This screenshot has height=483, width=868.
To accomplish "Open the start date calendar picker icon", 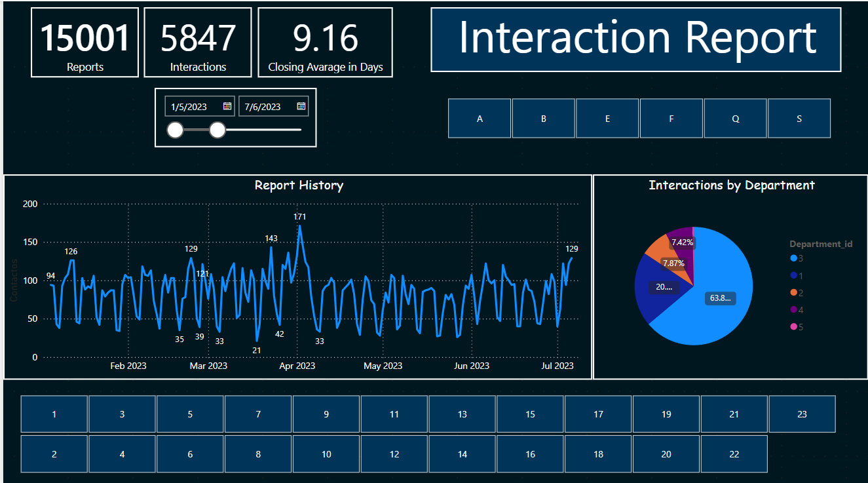I will click(227, 106).
